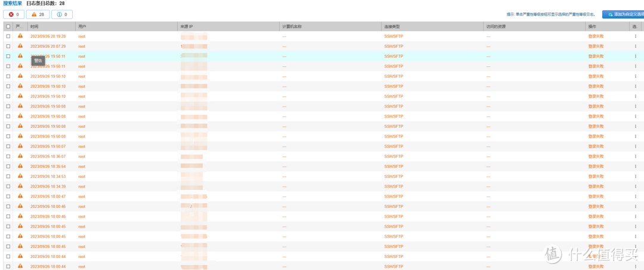Click timestamp 2023/09/26 18:34:39

point(48,186)
